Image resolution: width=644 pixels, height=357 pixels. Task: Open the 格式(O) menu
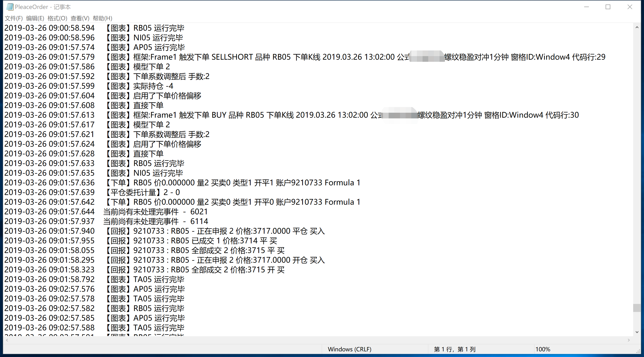[57, 18]
